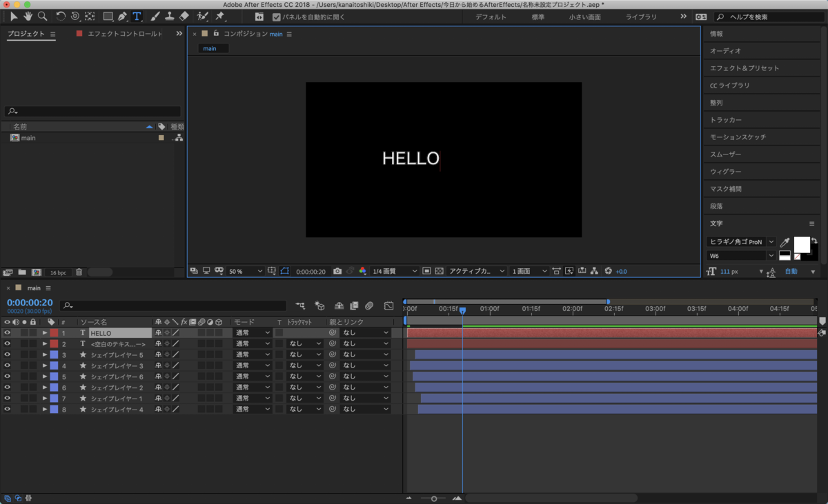Select the Eraser tool
The image size is (828, 504).
184,16
